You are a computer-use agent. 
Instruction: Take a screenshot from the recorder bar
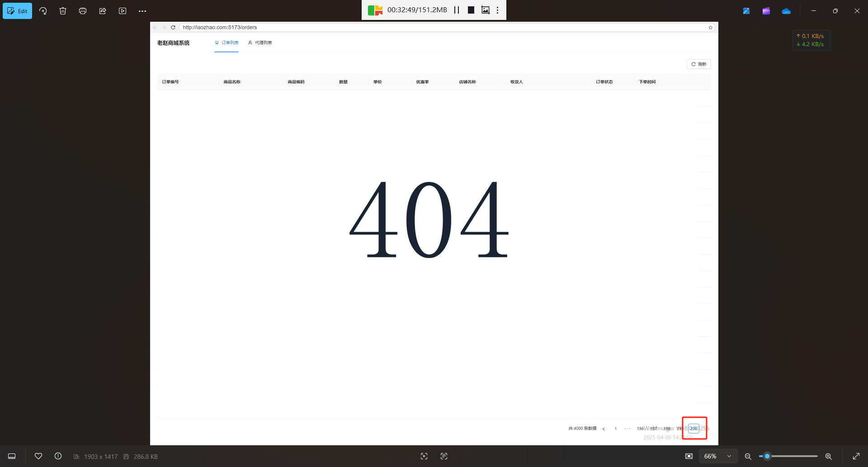(x=485, y=10)
